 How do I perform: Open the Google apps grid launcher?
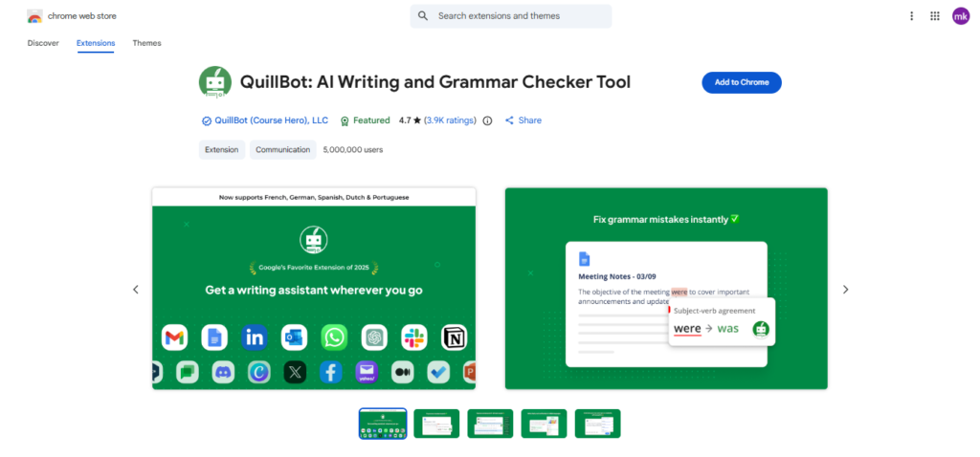click(935, 16)
